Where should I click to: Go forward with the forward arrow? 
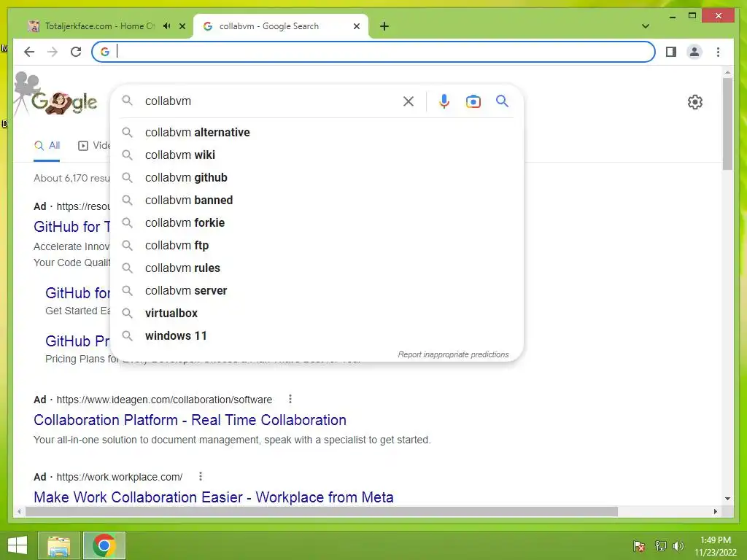(53, 52)
